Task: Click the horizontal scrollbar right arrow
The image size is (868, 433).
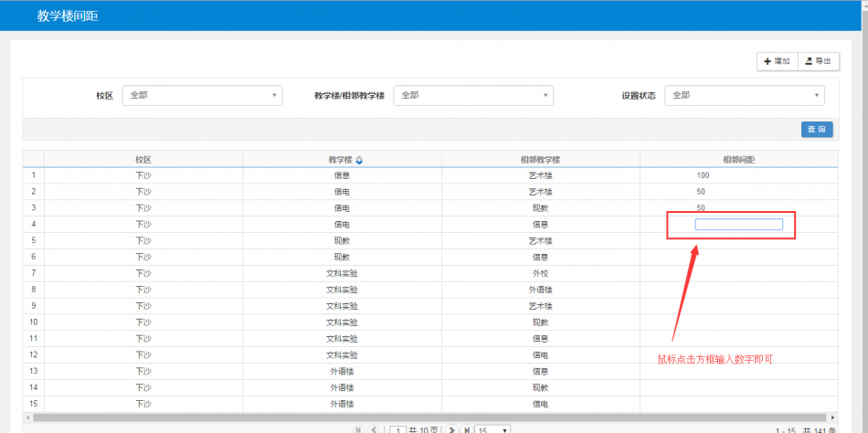Action: coord(832,417)
